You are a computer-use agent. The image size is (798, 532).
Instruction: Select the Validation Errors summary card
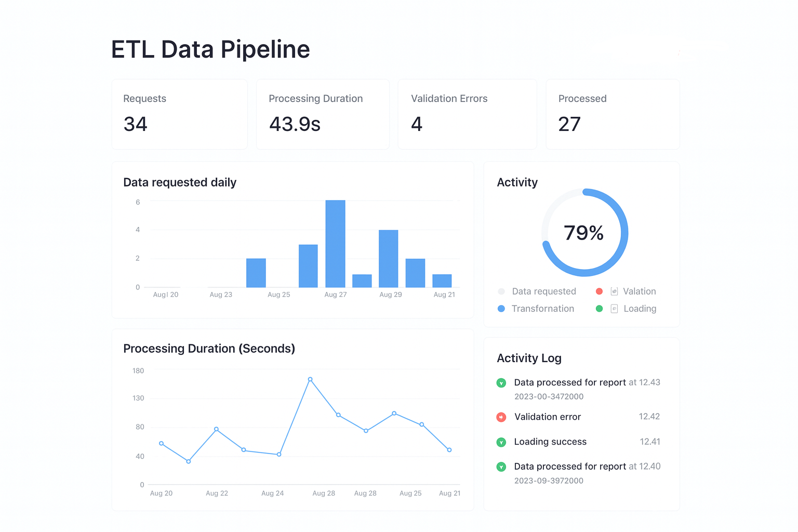tap(467, 114)
